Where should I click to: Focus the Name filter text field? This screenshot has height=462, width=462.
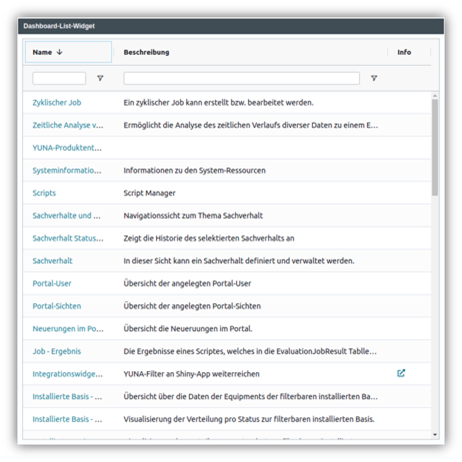coord(59,78)
